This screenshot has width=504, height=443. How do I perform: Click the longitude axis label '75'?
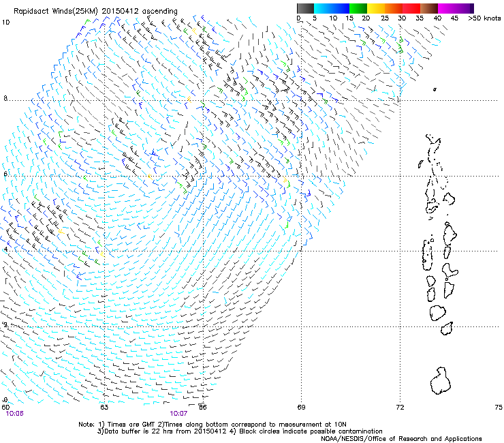coord(499,407)
